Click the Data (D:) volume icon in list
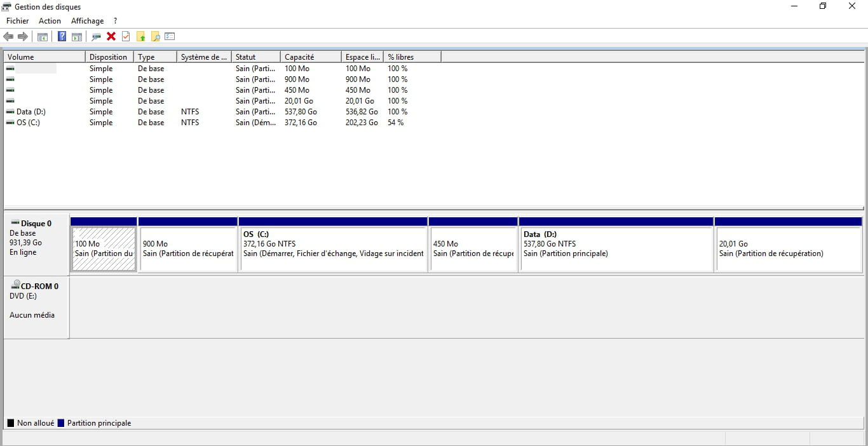The width and height of the screenshot is (868, 446). (10, 111)
